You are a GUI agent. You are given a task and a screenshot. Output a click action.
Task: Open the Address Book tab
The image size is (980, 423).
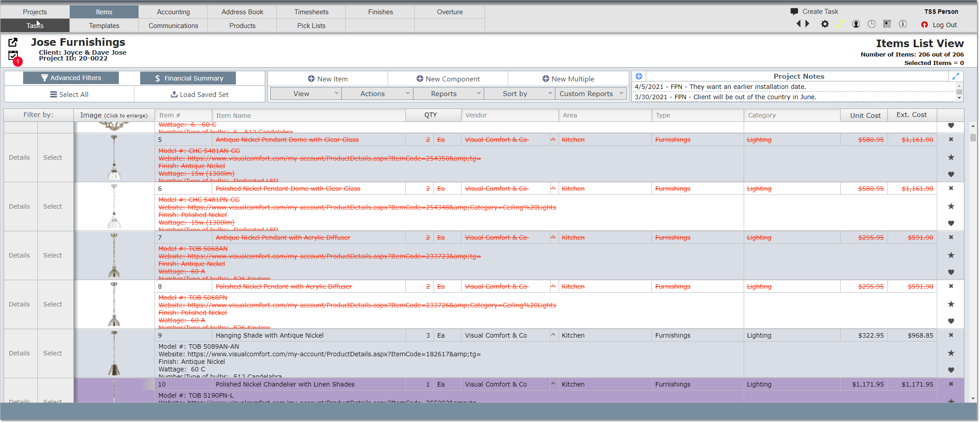[x=242, y=12]
